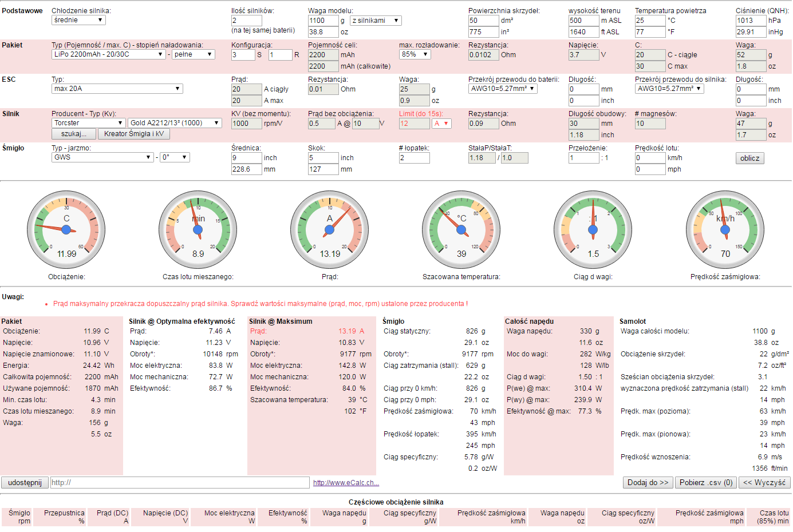Open Kreator Śmigła i kV
793x532 pixels.
click(x=134, y=134)
